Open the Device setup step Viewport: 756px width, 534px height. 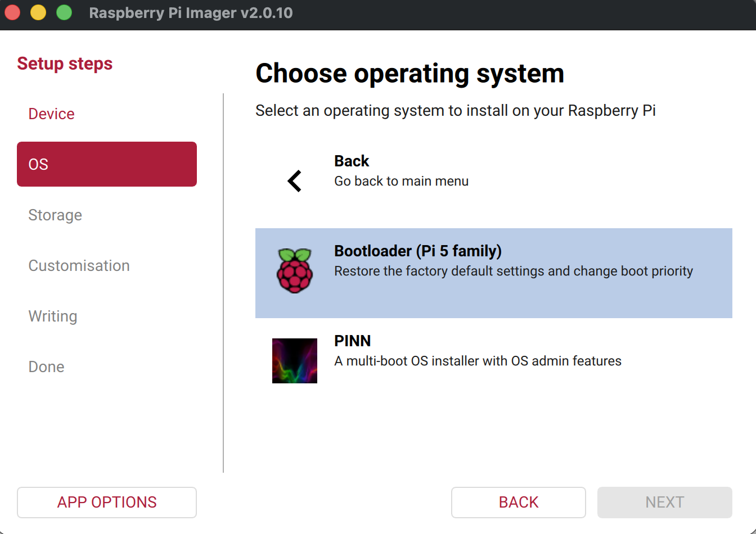[x=107, y=114]
